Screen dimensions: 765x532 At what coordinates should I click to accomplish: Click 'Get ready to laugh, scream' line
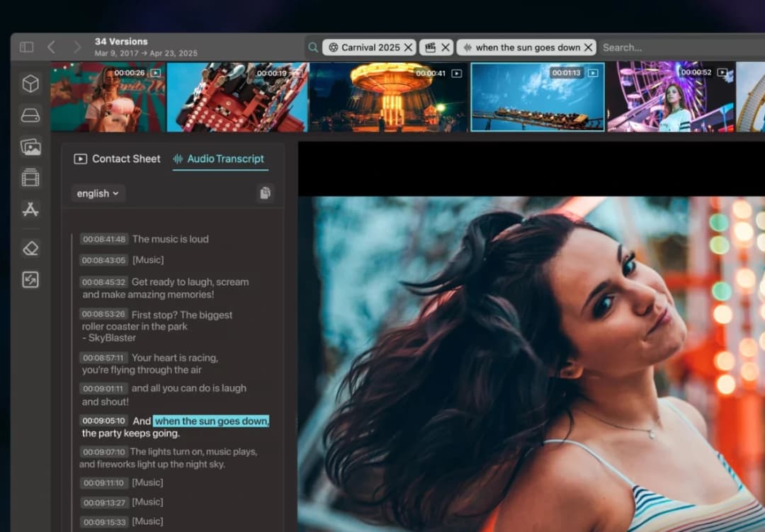[x=191, y=282]
